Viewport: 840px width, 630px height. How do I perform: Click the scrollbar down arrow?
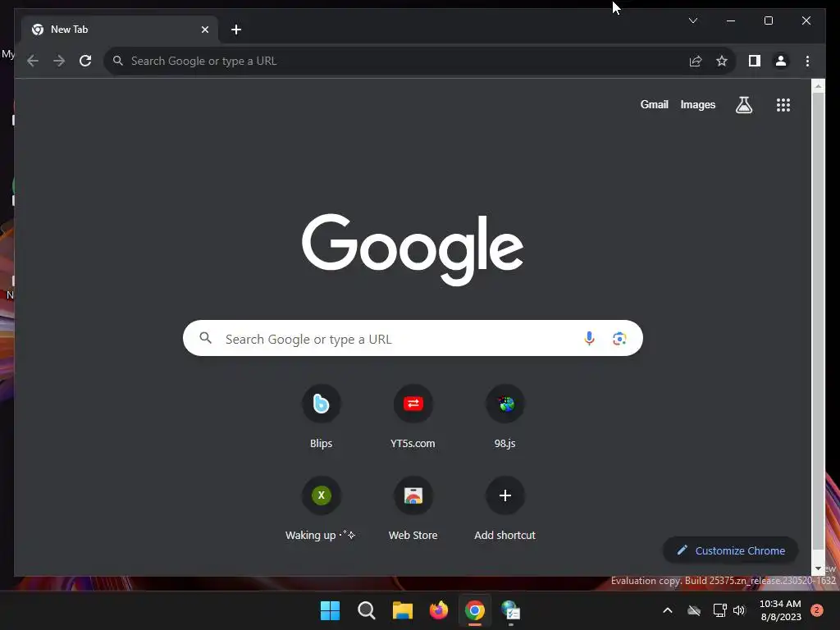pos(818,568)
